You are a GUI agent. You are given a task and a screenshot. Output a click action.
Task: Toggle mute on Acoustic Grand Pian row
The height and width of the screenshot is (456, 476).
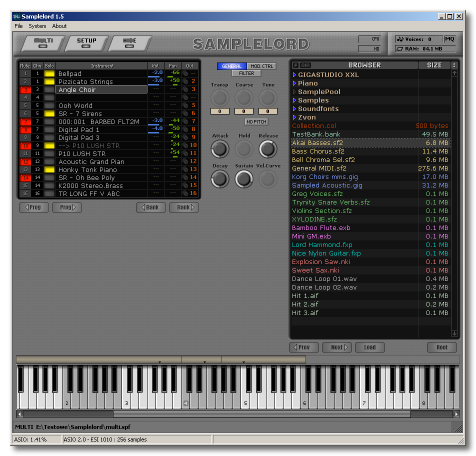(25, 161)
